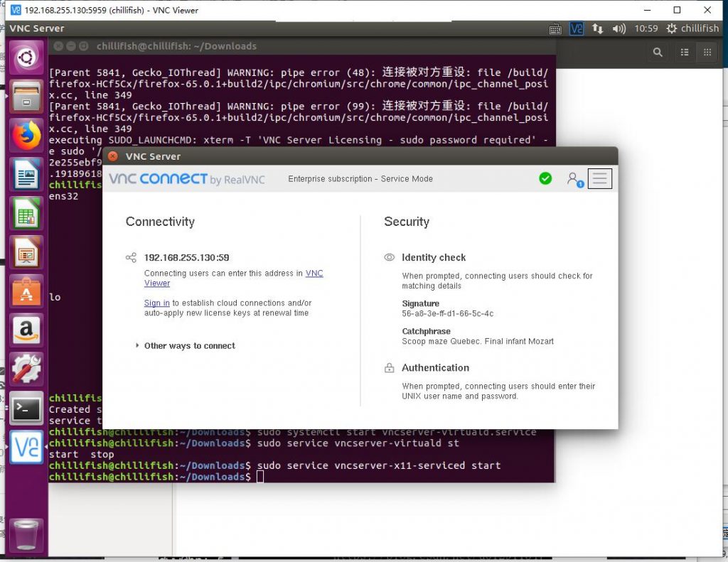Open LibreOffice Calc from the launcher
The width and height of the screenshot is (728, 562).
pos(26,213)
